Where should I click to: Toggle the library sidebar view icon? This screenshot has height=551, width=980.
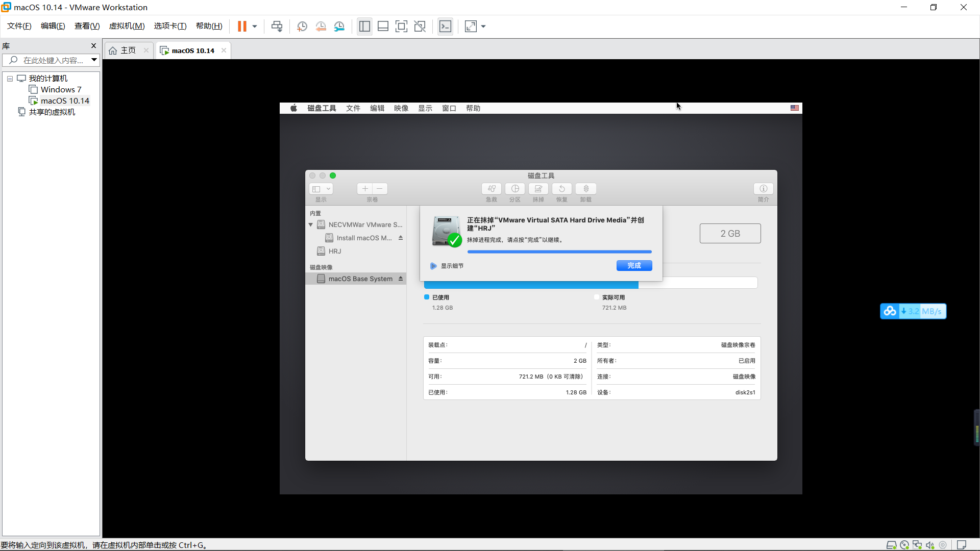pos(364,27)
